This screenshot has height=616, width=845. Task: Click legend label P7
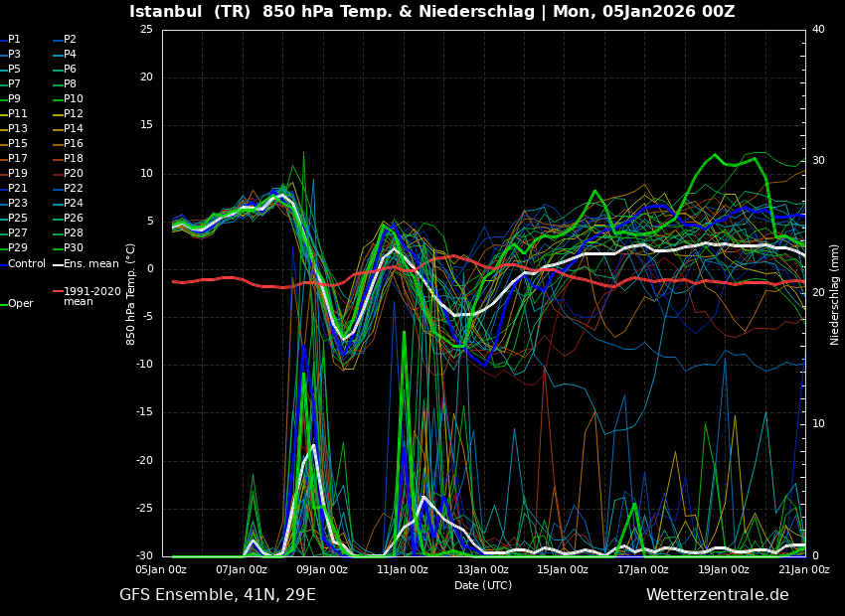click(14, 84)
